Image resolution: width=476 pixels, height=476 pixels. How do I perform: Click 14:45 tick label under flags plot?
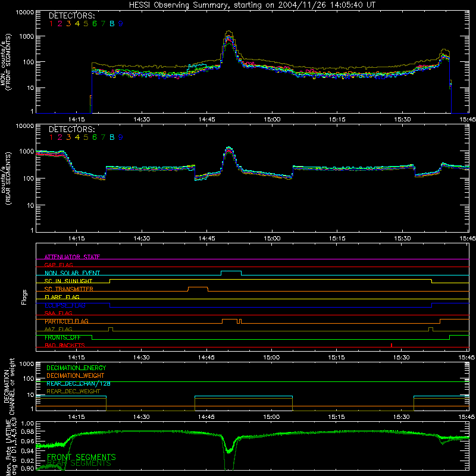pyautogui.click(x=206, y=358)
